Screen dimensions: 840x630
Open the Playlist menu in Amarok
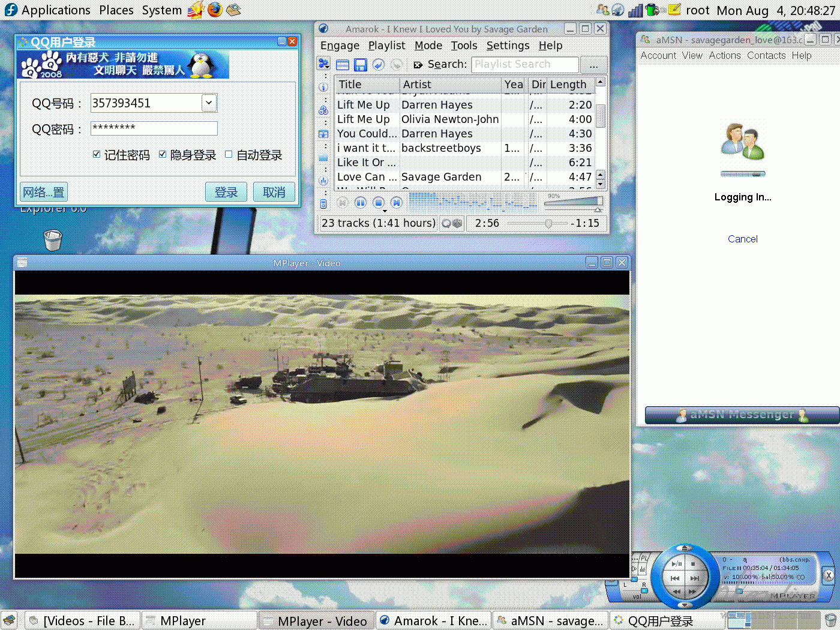(x=386, y=46)
